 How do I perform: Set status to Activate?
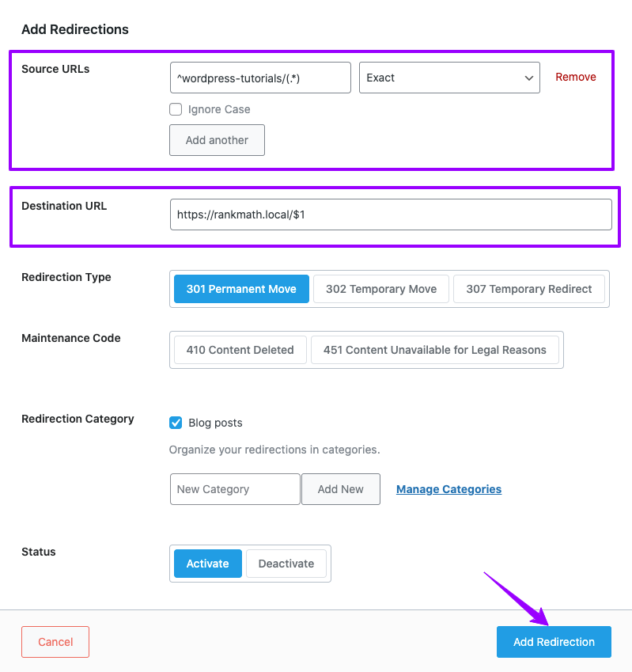click(x=208, y=564)
